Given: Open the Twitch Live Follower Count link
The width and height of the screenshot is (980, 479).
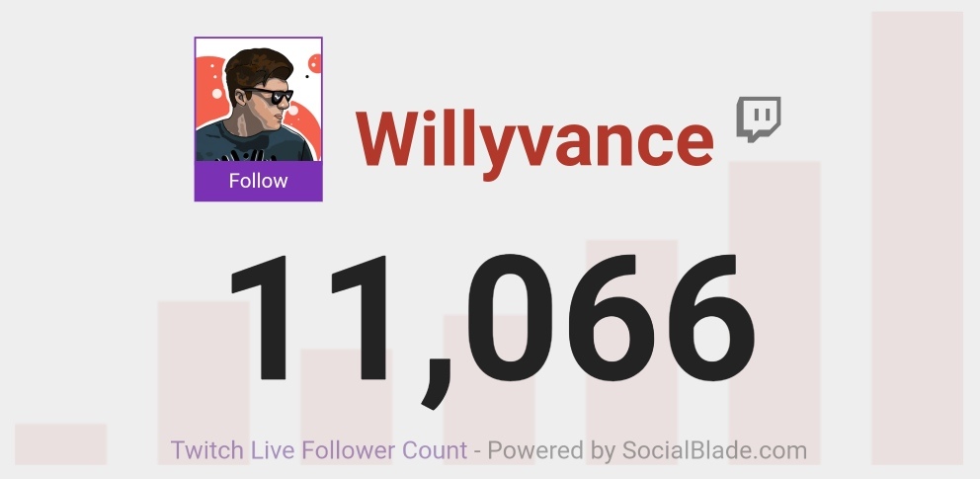Looking at the screenshot, I should click(x=319, y=450).
